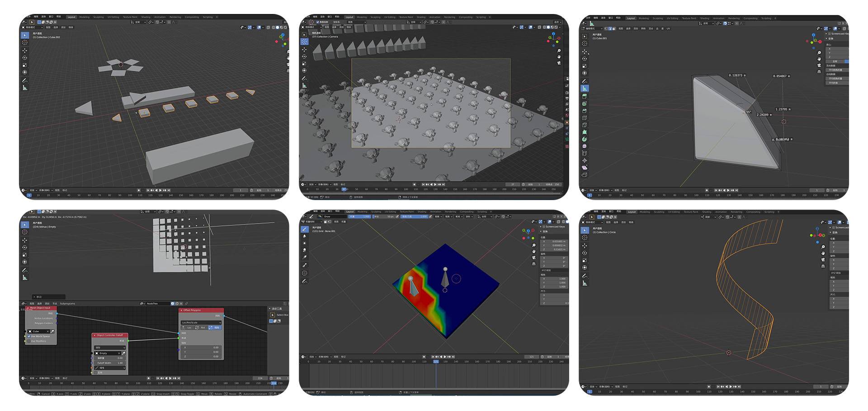This screenshot has height=411, width=868.
Task: Clear the Empty object field with its X
Action: 119,353
